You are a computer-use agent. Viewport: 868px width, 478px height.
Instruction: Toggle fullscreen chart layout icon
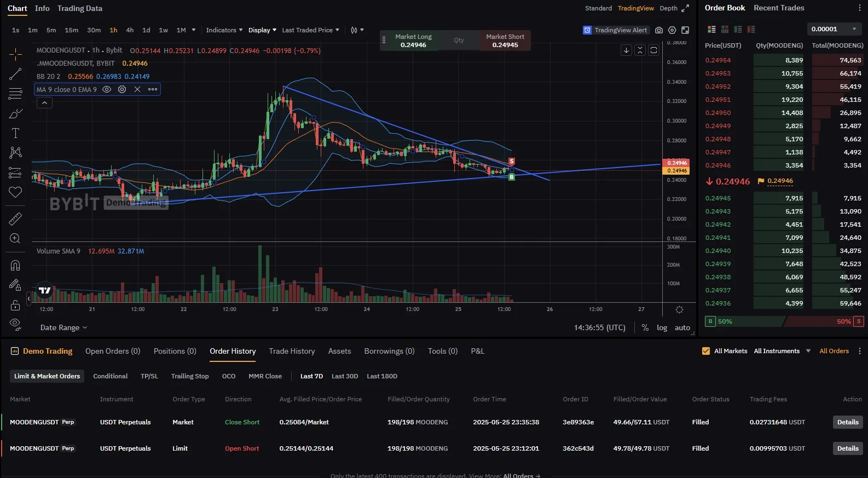tap(685, 30)
